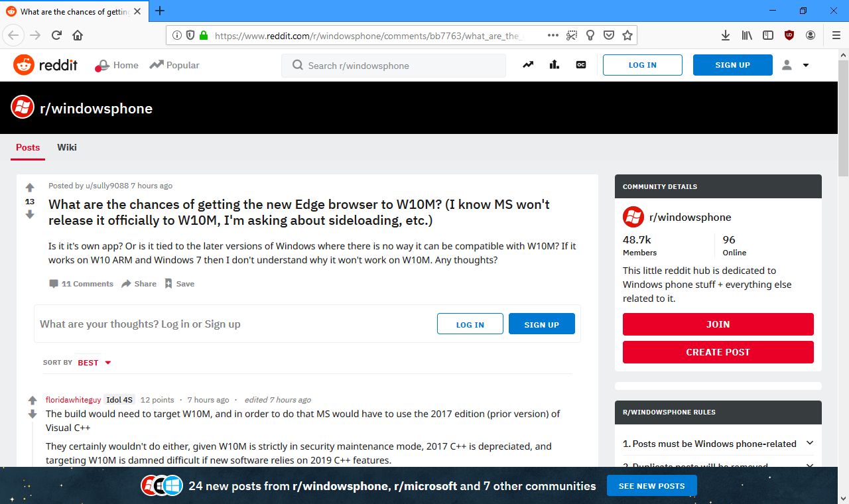Bookmark this page with star icon
849x504 pixels.
pyautogui.click(x=627, y=36)
